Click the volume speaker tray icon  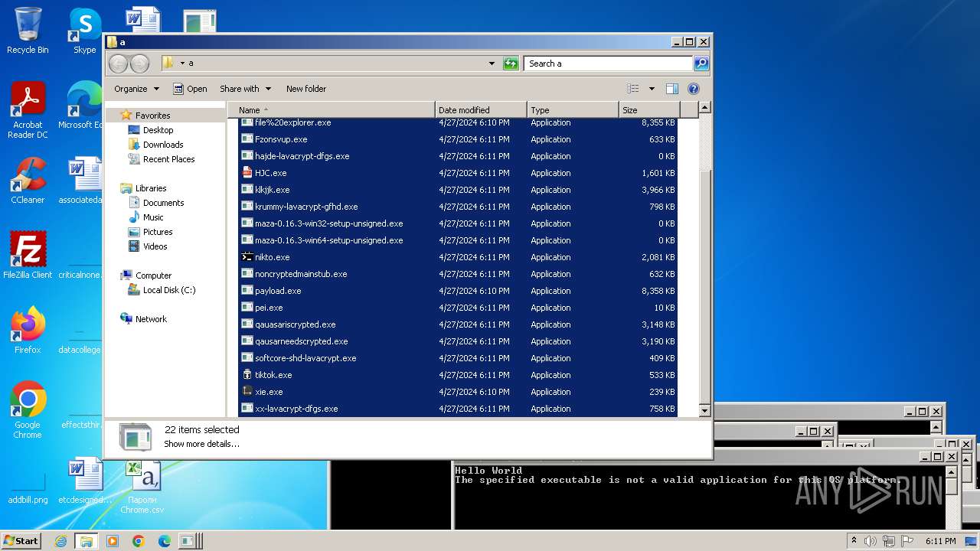coord(870,541)
